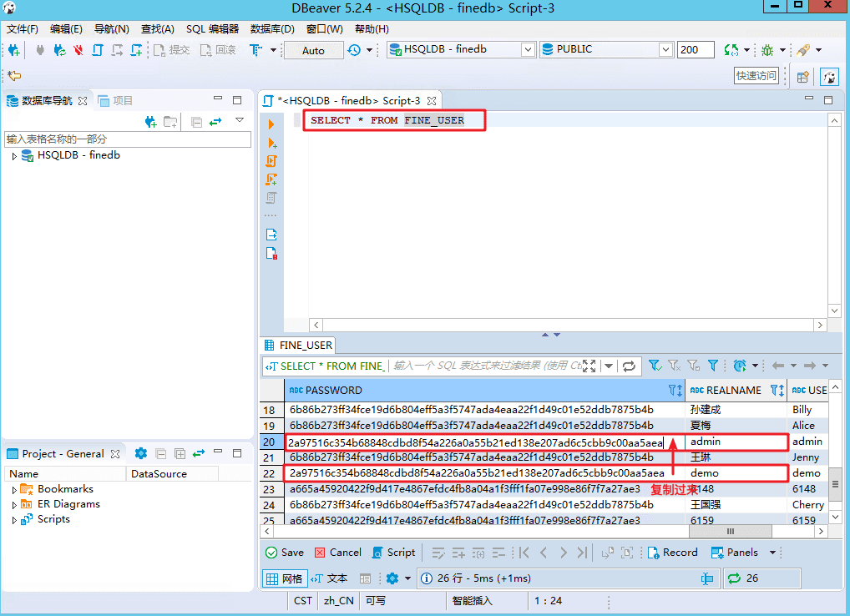The width and height of the screenshot is (850, 616).
Task: Click the Script button in results toolbar
Action: point(393,553)
